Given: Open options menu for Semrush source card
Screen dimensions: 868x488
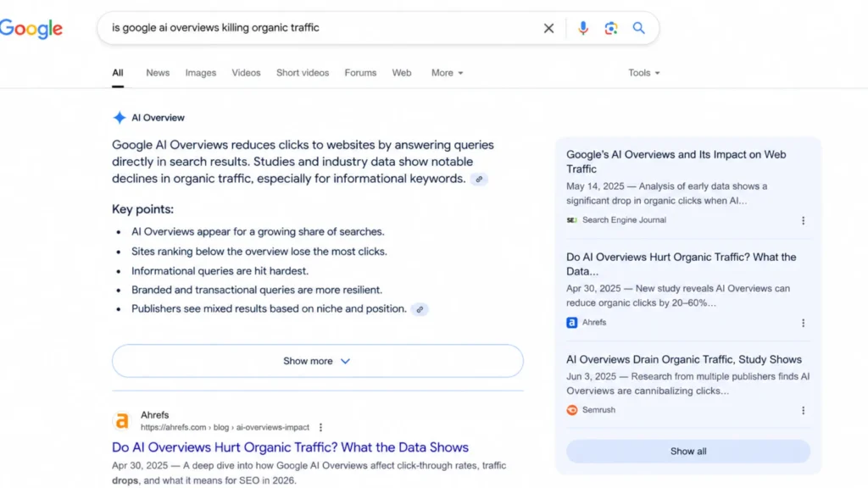Looking at the screenshot, I should (x=804, y=410).
